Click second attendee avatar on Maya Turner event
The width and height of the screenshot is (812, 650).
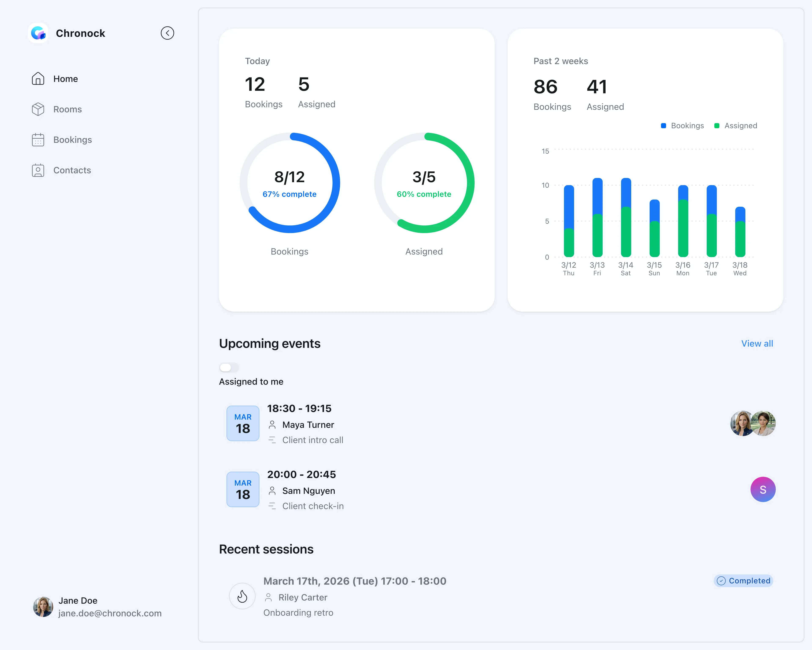[x=763, y=423]
